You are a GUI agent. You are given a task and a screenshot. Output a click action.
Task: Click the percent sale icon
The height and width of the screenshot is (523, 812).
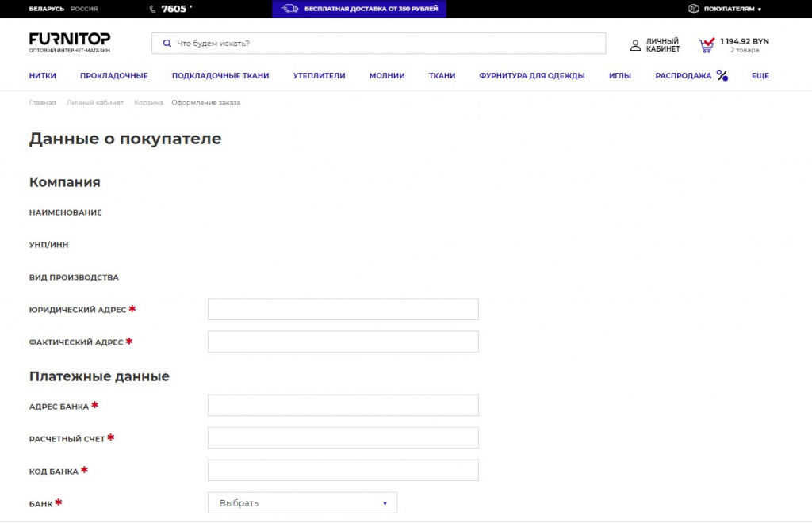point(722,76)
